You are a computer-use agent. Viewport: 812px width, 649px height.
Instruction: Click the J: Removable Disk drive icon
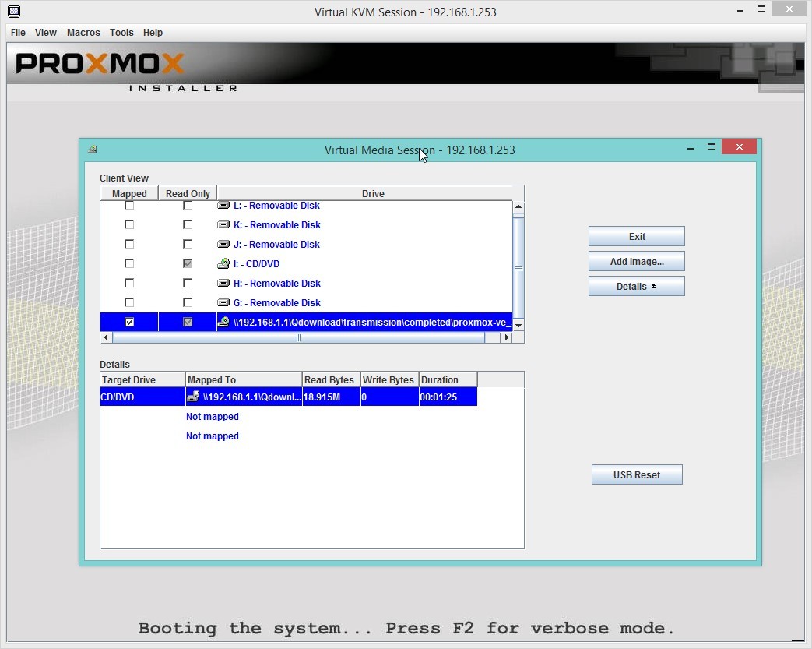[223, 244]
